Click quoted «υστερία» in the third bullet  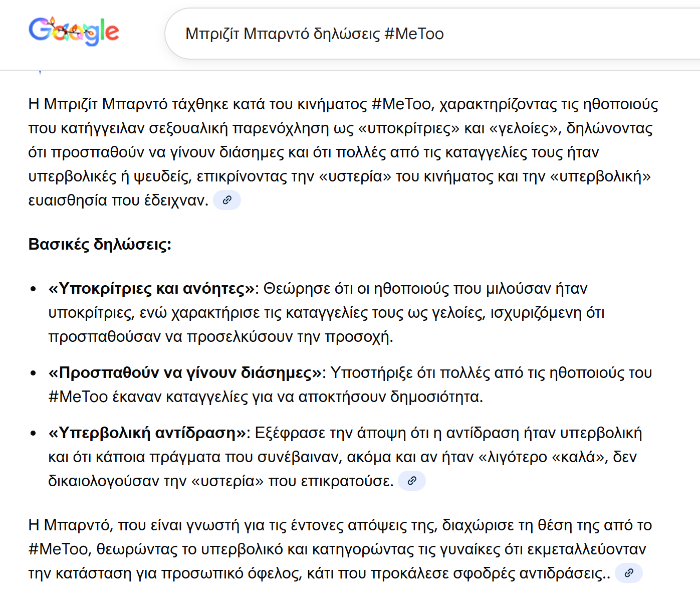228,481
